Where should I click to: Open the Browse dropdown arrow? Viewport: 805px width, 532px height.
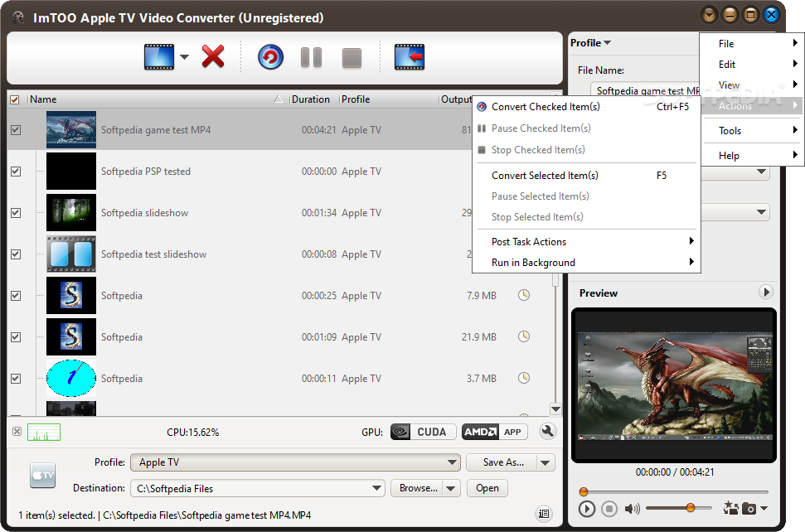[451, 488]
